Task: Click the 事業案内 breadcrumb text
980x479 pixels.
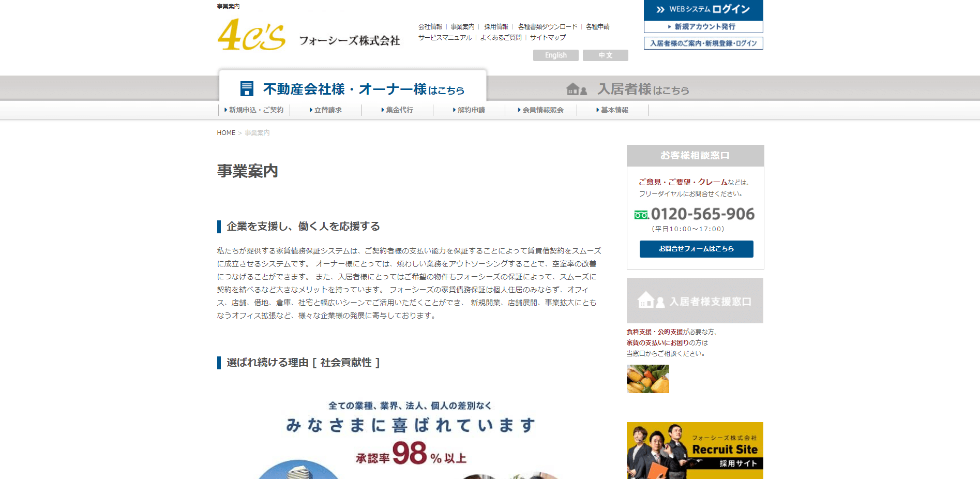Action: [x=257, y=133]
